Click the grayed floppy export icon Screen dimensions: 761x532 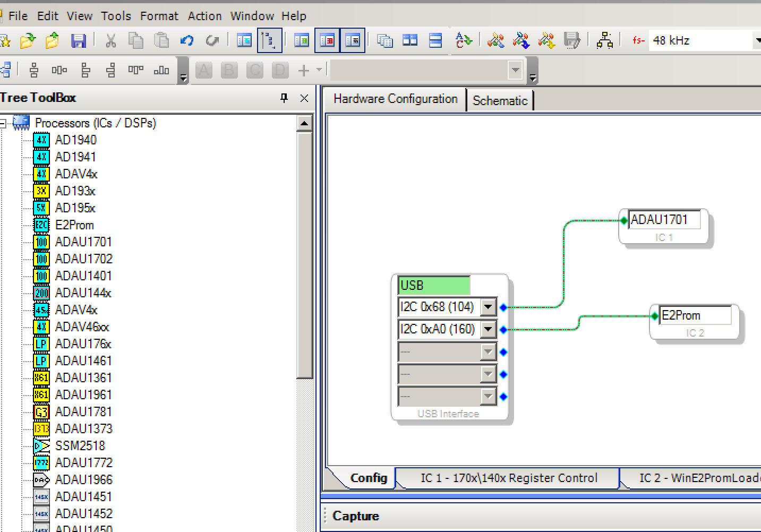pos(572,40)
